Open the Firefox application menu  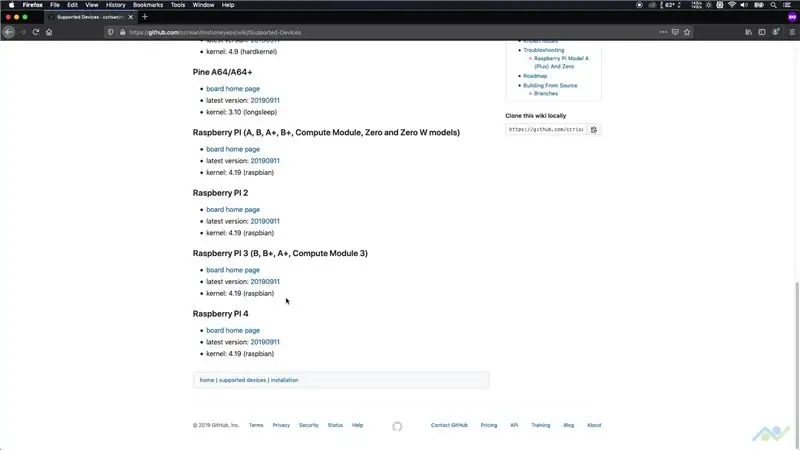(33, 5)
